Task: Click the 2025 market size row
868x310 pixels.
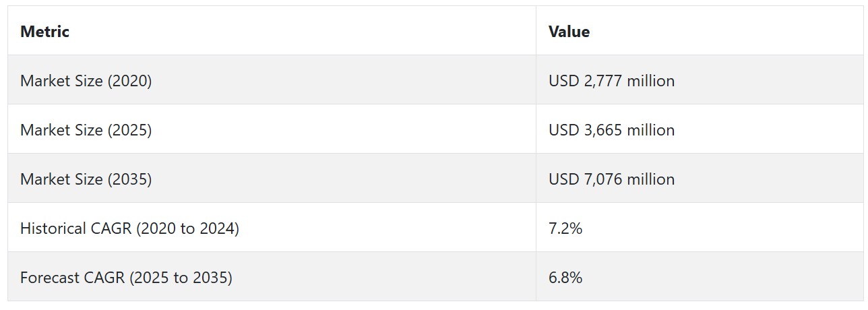Action: [435, 129]
